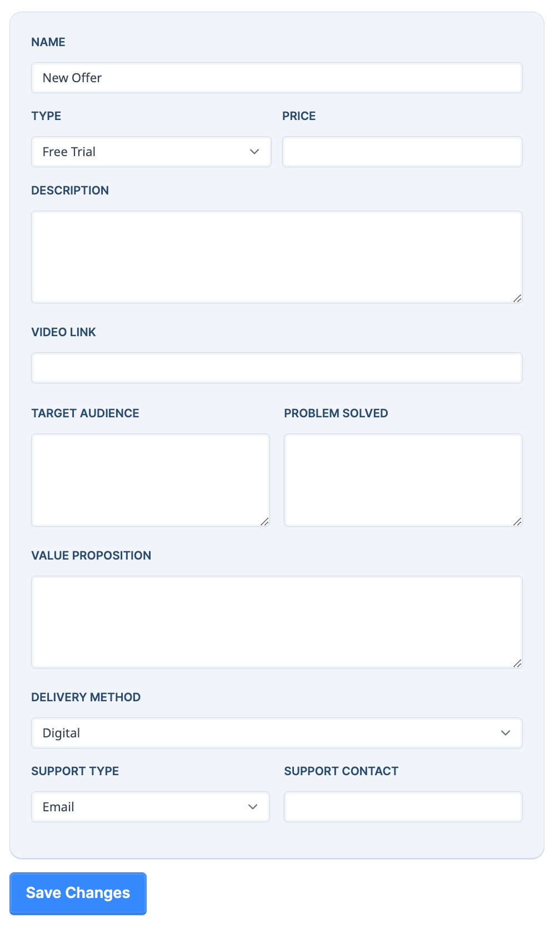Click the chevron arrow in Type dropdown

pos(254,152)
